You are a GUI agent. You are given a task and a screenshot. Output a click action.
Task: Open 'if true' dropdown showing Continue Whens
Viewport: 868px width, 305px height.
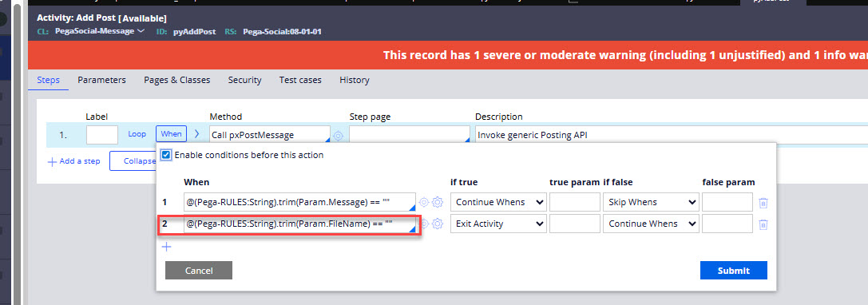pos(499,202)
